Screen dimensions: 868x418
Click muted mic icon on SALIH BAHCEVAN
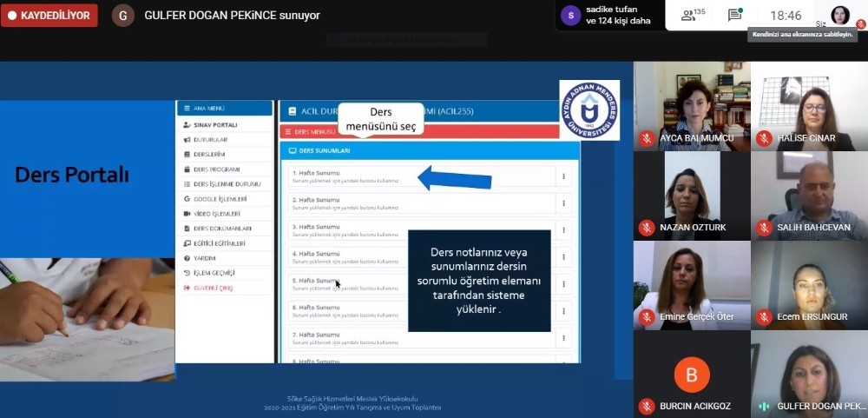coord(764,228)
